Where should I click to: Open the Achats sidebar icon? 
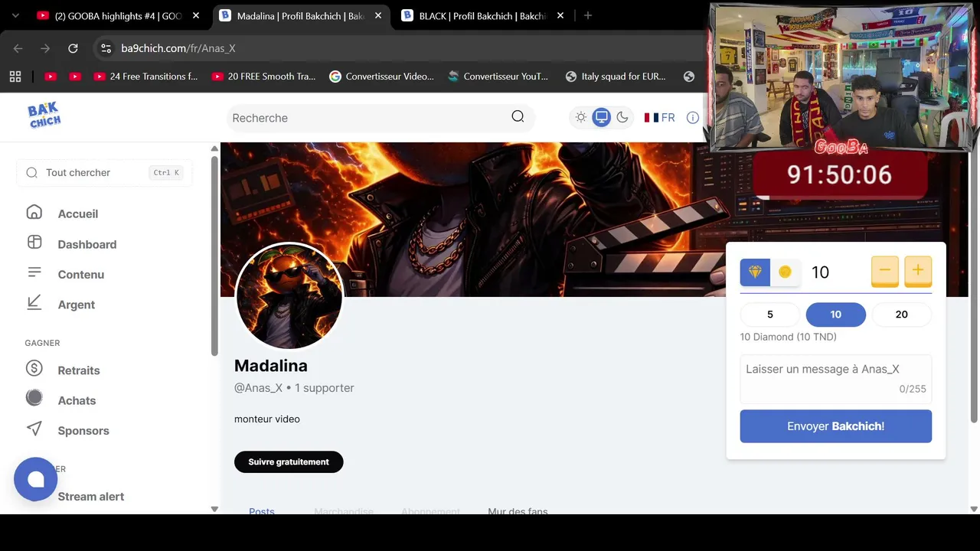pos(34,398)
